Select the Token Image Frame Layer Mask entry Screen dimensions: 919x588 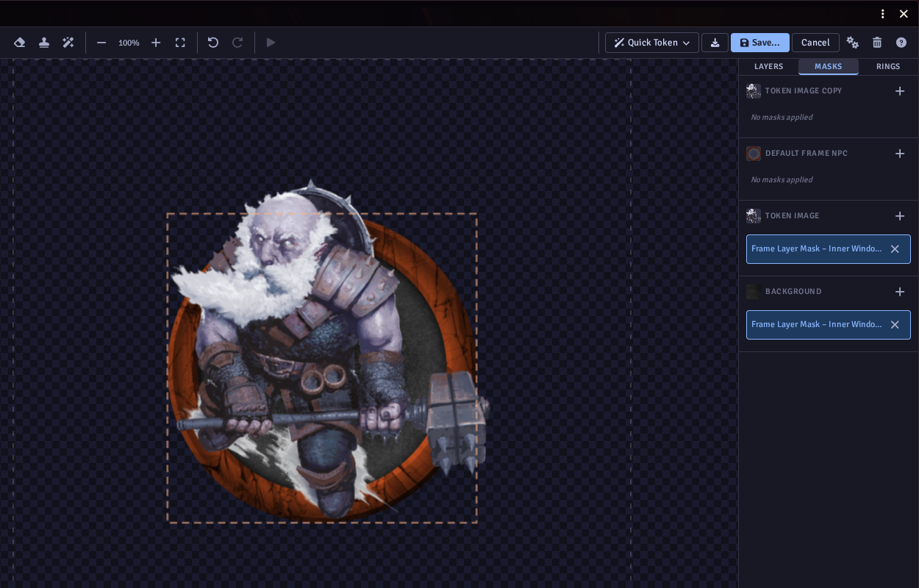[829, 249]
